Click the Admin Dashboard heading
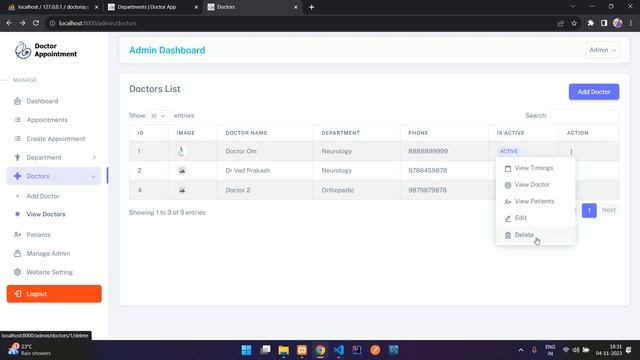This screenshot has width=640, height=360. pos(167,50)
